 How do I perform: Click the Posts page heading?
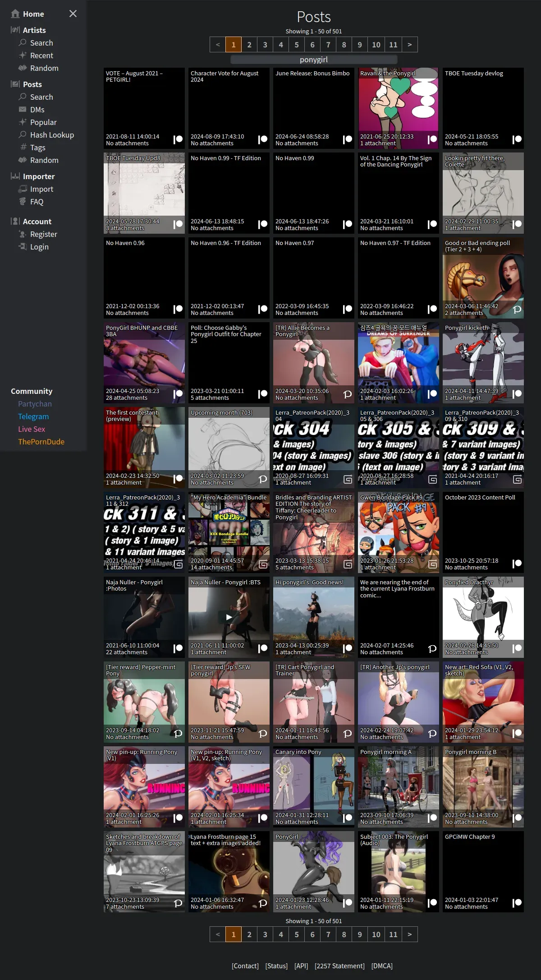pos(314,17)
